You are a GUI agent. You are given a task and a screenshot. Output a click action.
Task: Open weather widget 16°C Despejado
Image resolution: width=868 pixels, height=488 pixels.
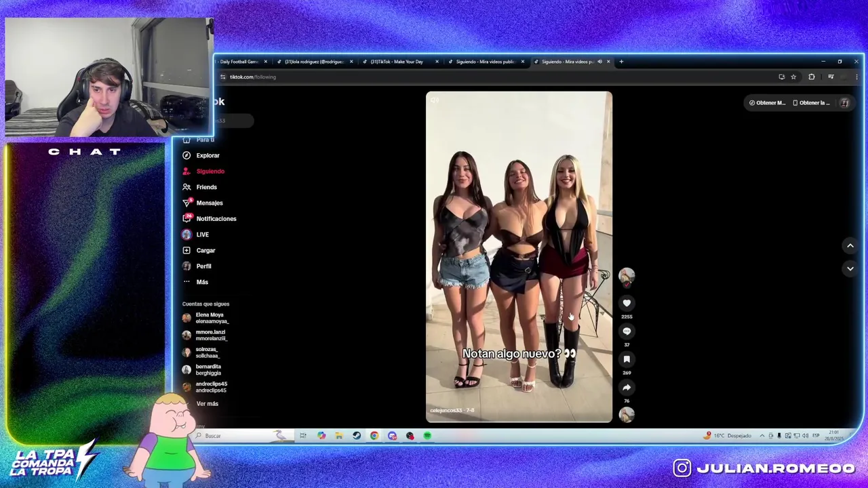(728, 436)
